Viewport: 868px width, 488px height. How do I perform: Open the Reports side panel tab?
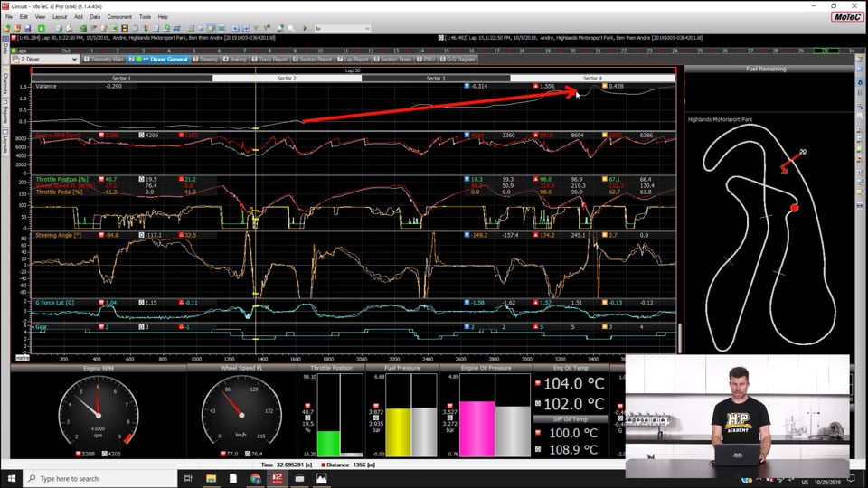coord(5,114)
